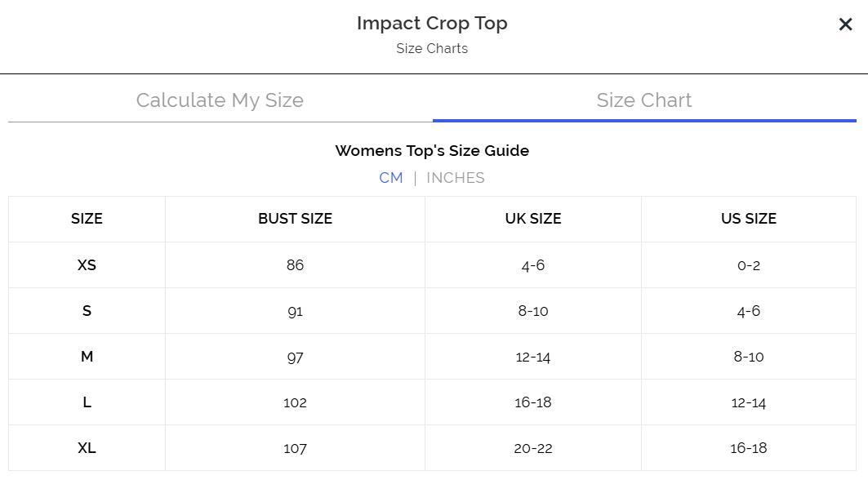Select the M size row label
Screen dimensions: 868x484
pyautogui.click(x=87, y=357)
